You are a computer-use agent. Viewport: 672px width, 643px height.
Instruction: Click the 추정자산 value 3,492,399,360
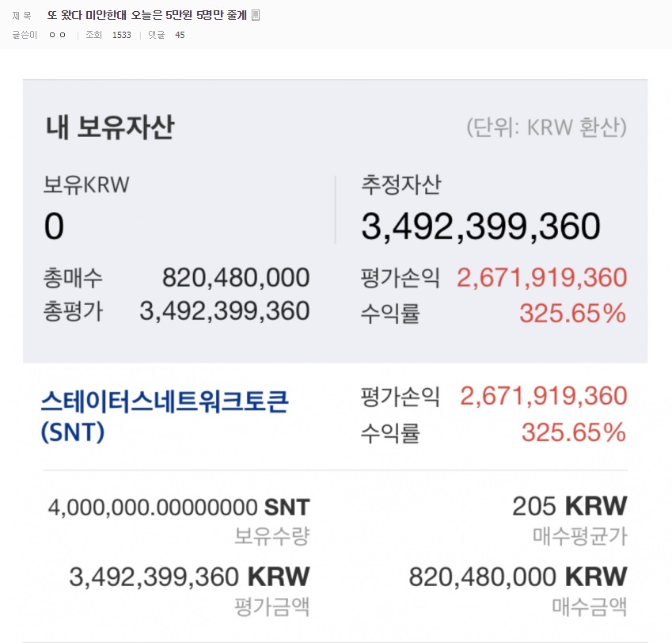pyautogui.click(x=480, y=227)
